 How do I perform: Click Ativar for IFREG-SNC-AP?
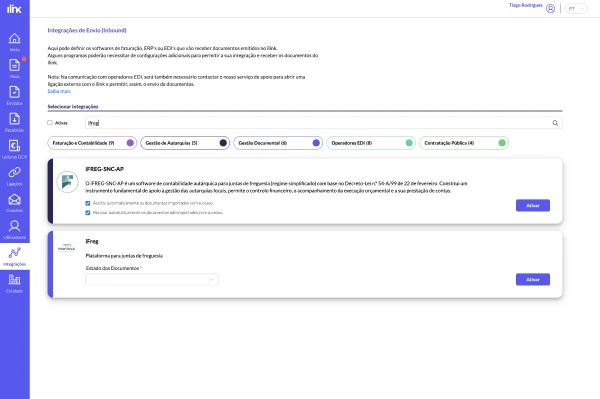click(x=533, y=205)
